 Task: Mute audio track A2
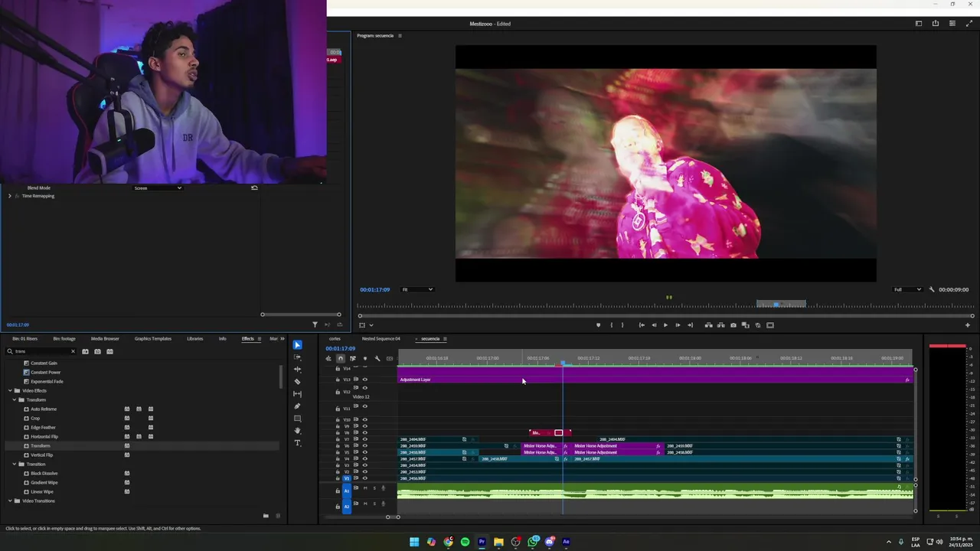coord(365,504)
